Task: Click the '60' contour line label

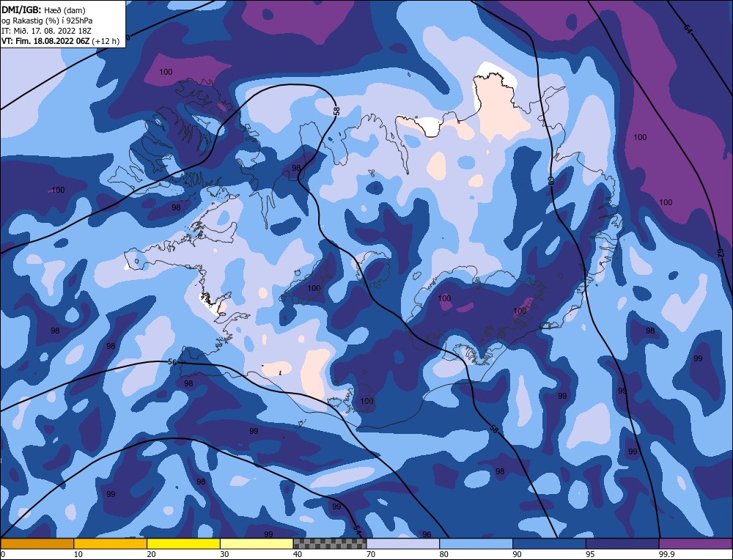Action: pos(551,180)
